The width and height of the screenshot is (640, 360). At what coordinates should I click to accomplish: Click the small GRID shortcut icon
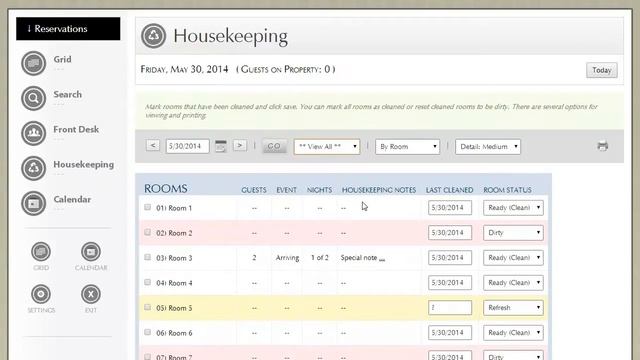point(41,252)
